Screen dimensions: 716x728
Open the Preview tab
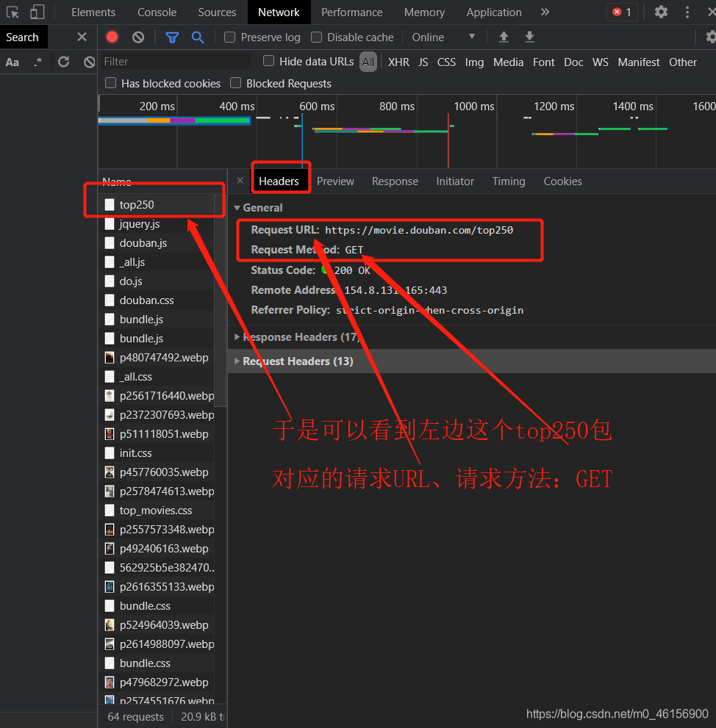pyautogui.click(x=335, y=181)
